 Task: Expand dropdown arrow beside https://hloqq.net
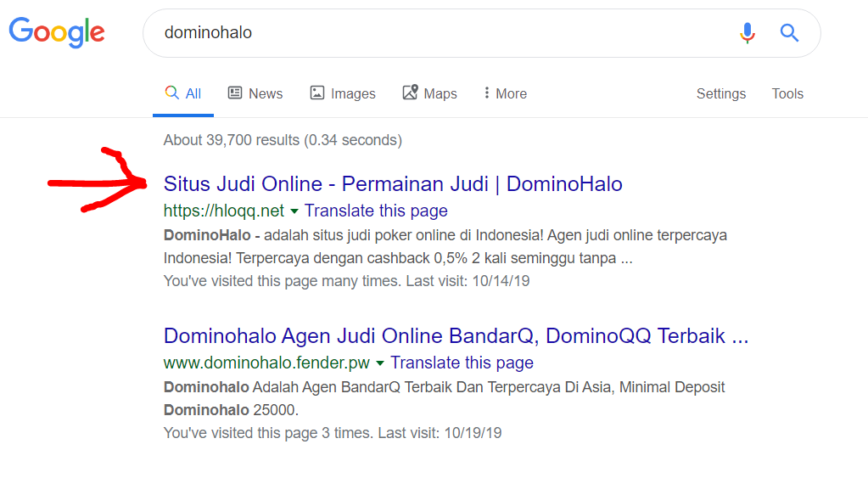(294, 211)
